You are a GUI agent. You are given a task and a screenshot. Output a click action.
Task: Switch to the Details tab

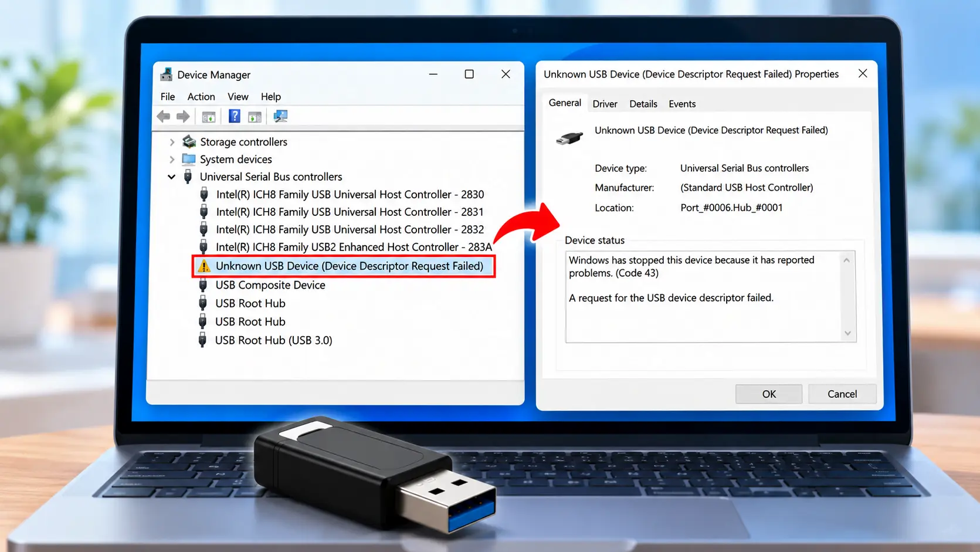643,104
